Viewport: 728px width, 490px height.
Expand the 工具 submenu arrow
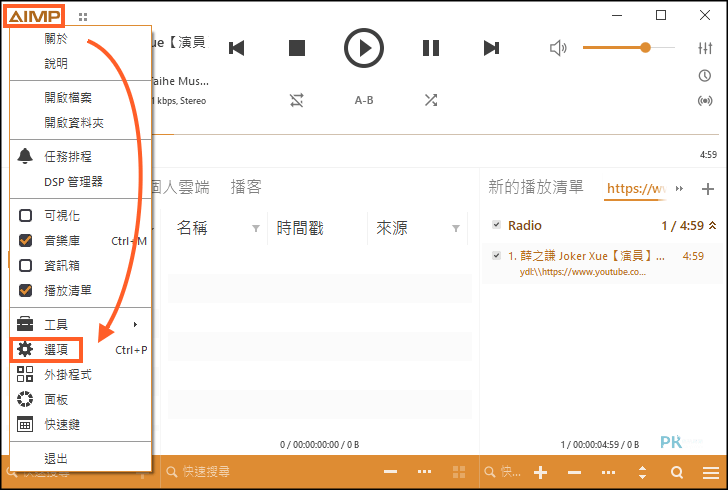click(x=135, y=324)
